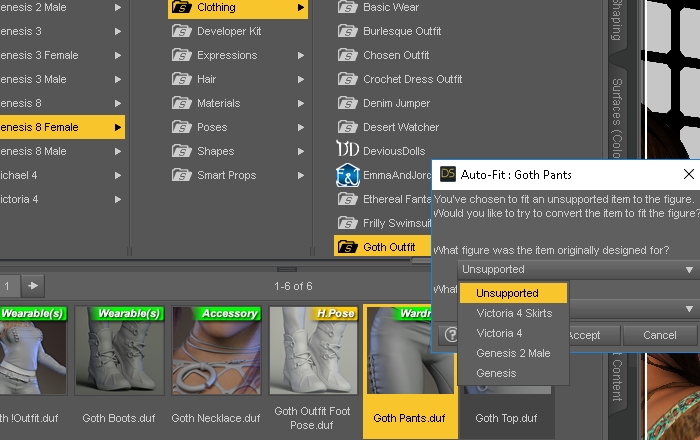Select Genesis 8 Male category
Image resolution: width=700 pixels, height=440 pixels.
click(x=62, y=151)
